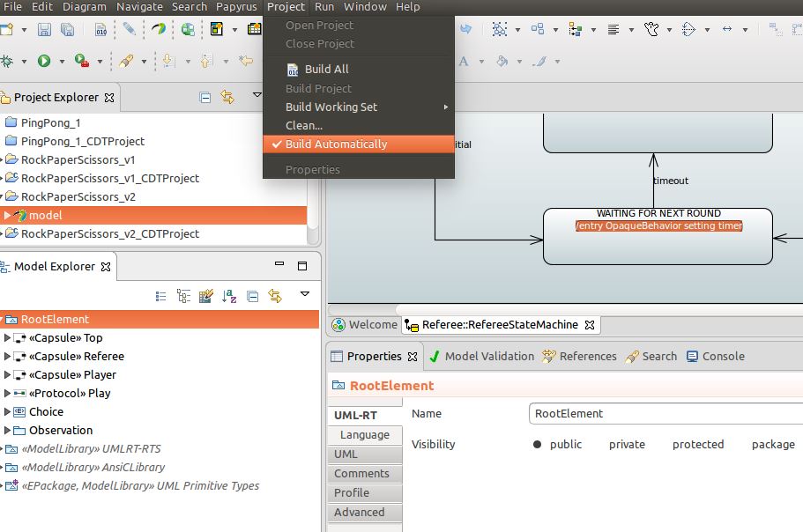This screenshot has height=532, width=803.
Task: Click the Arrange All three-squares icon
Action: [x=537, y=29]
